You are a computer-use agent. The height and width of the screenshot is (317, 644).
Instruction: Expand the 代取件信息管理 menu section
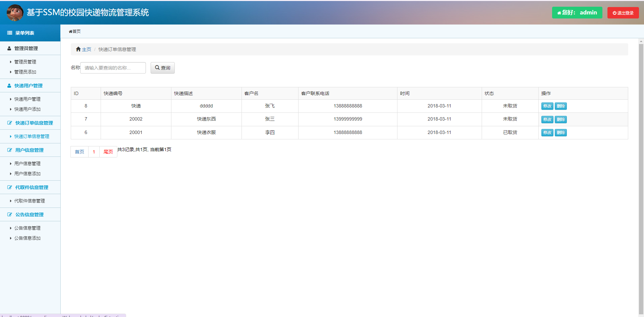[x=32, y=187]
